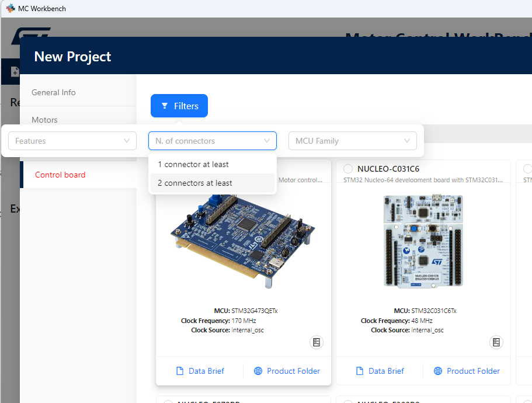Switch to the Control board tab
Screen dimensions: 532x403
(x=60, y=174)
